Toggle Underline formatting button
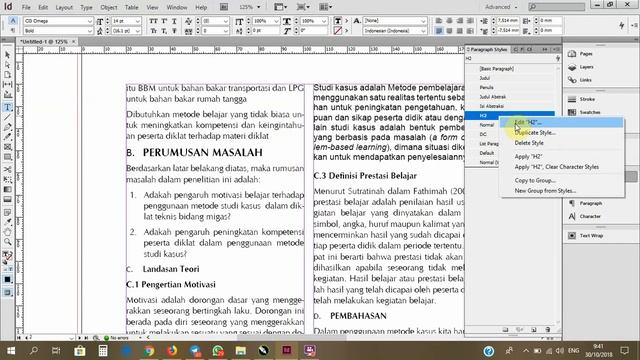The width and height of the screenshot is (640, 360). 174,21
